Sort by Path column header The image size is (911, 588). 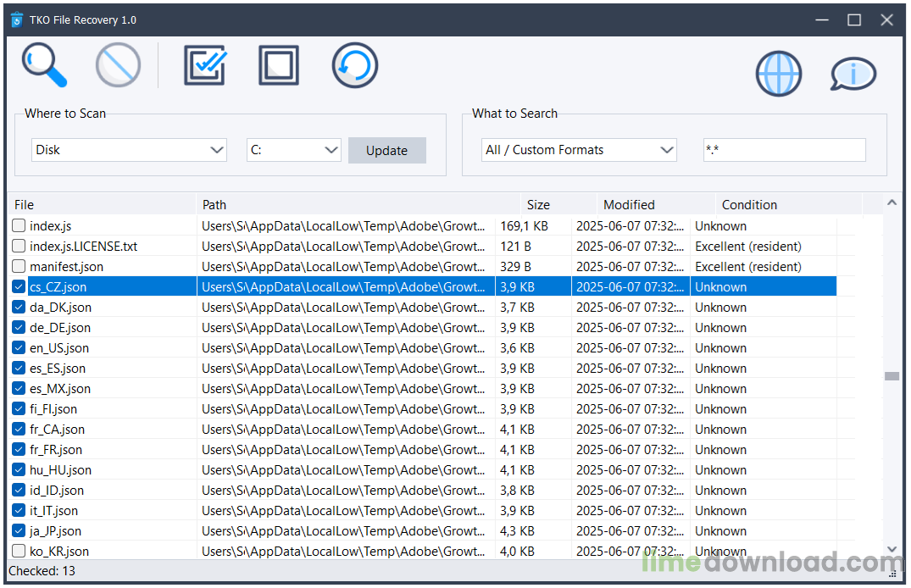point(358,204)
